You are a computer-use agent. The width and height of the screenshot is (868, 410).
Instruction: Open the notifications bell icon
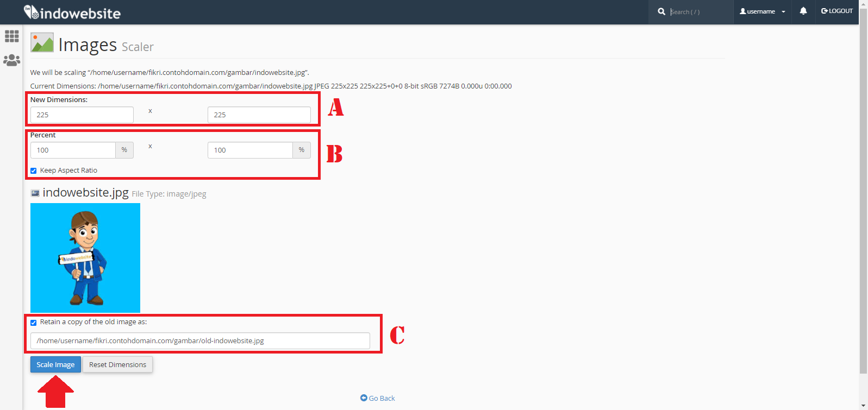coord(803,11)
